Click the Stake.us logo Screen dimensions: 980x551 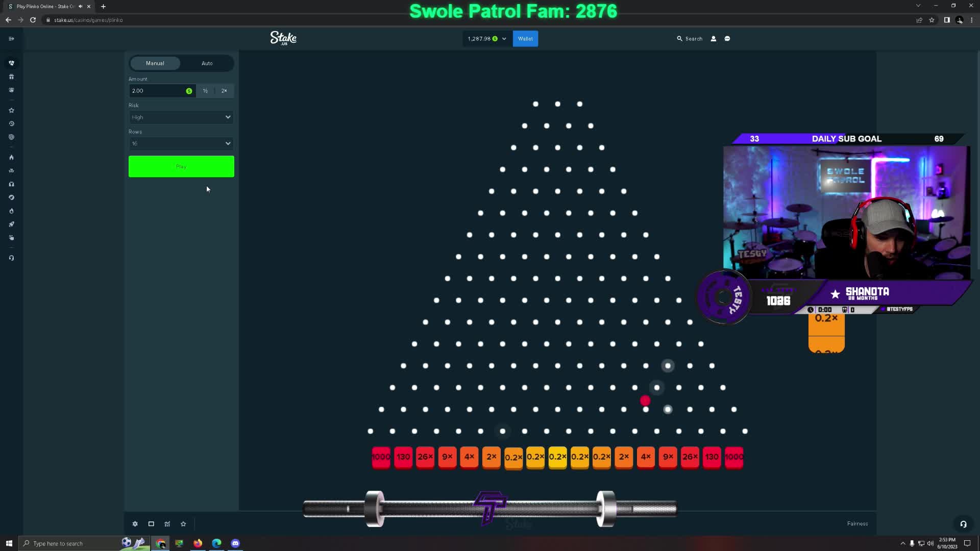pyautogui.click(x=283, y=38)
